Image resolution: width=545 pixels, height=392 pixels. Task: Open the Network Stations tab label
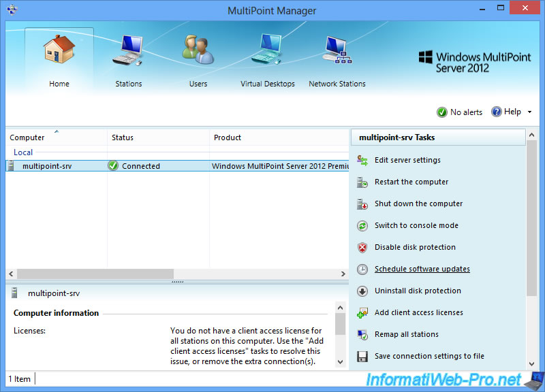(337, 84)
